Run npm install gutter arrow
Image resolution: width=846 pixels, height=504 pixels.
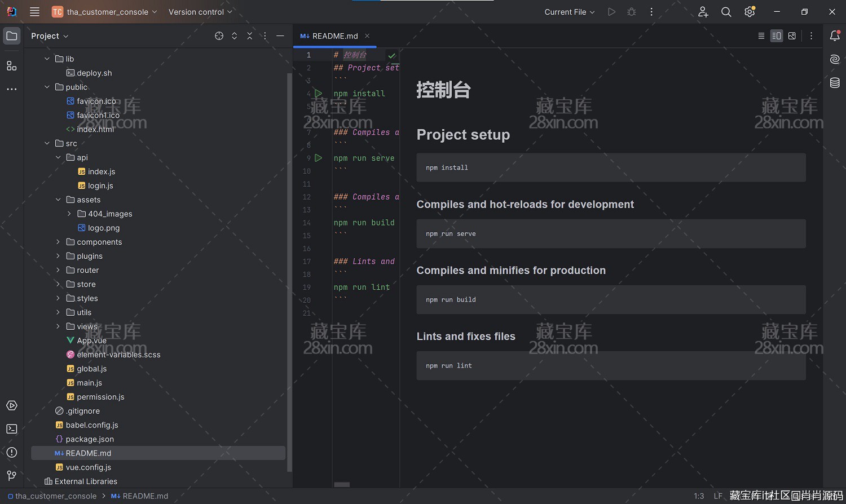pyautogui.click(x=319, y=94)
